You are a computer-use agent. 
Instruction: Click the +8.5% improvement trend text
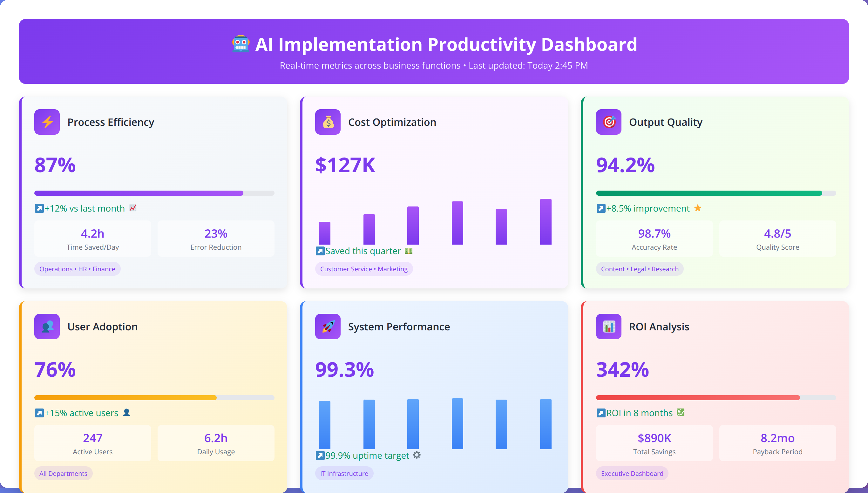[648, 208]
